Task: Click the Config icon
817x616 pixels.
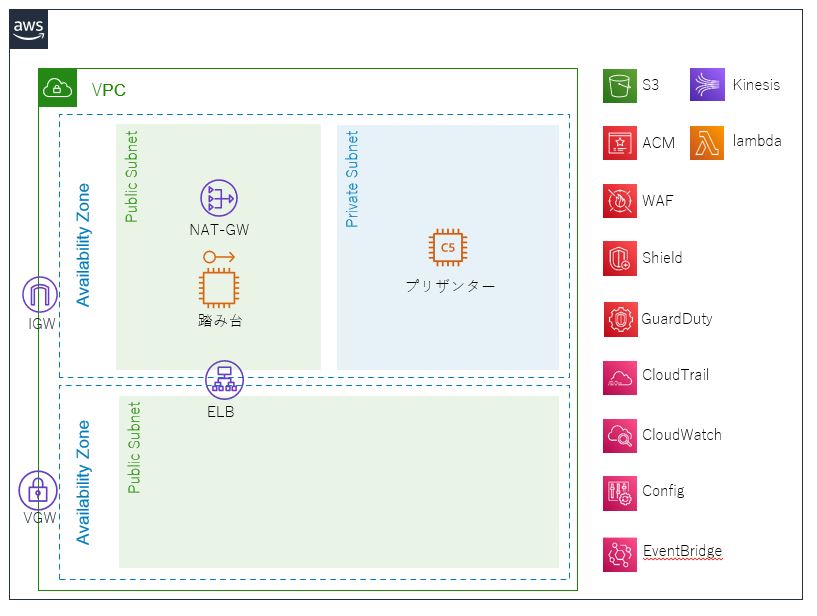Action: [x=620, y=493]
